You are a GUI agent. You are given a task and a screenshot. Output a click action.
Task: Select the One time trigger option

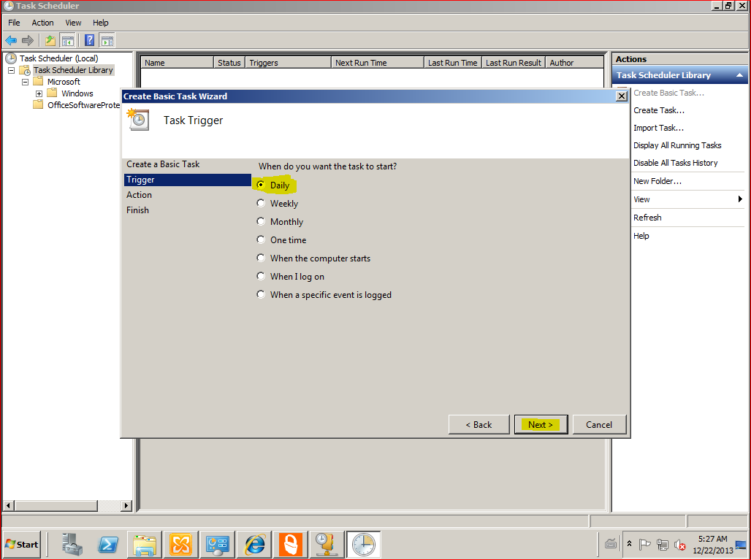(x=282, y=239)
